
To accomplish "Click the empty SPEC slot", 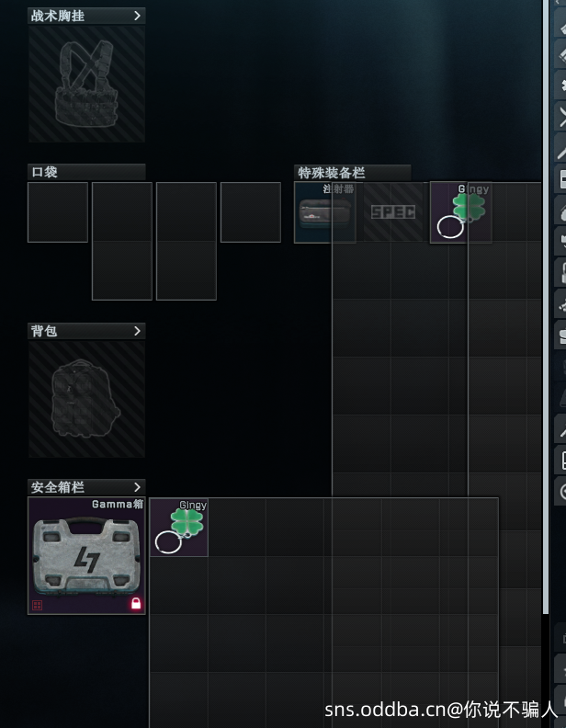I will tap(393, 212).
